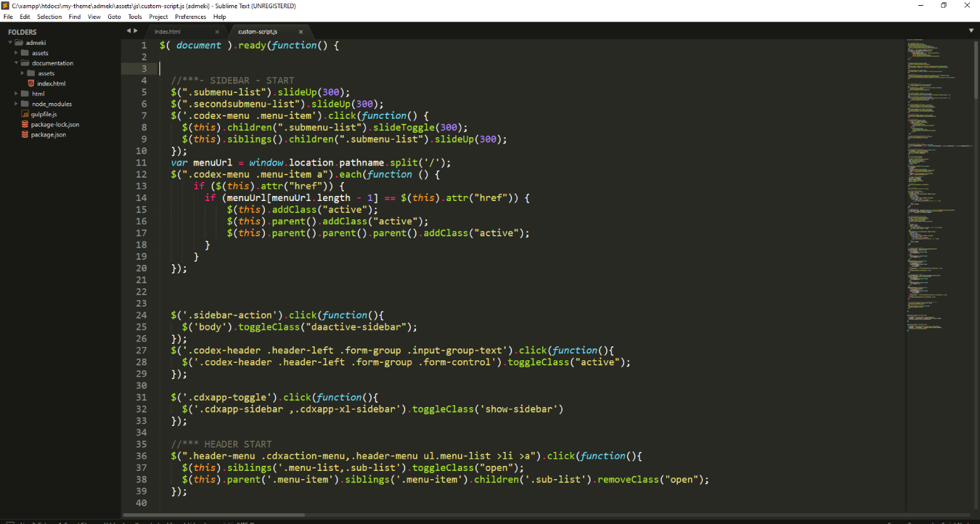Image resolution: width=980 pixels, height=524 pixels.
Task: Expand the html folder arrow
Action: (x=16, y=94)
